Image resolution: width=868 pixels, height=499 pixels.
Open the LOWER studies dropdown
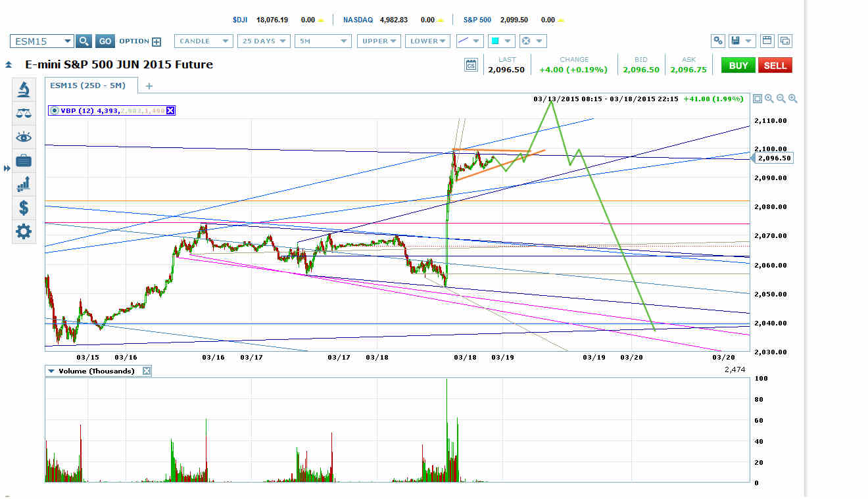(427, 41)
